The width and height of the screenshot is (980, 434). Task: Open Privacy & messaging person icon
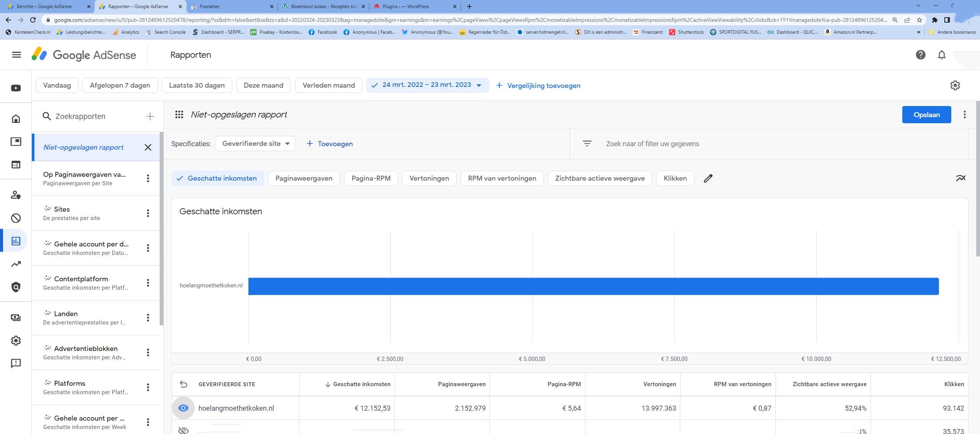[16, 195]
